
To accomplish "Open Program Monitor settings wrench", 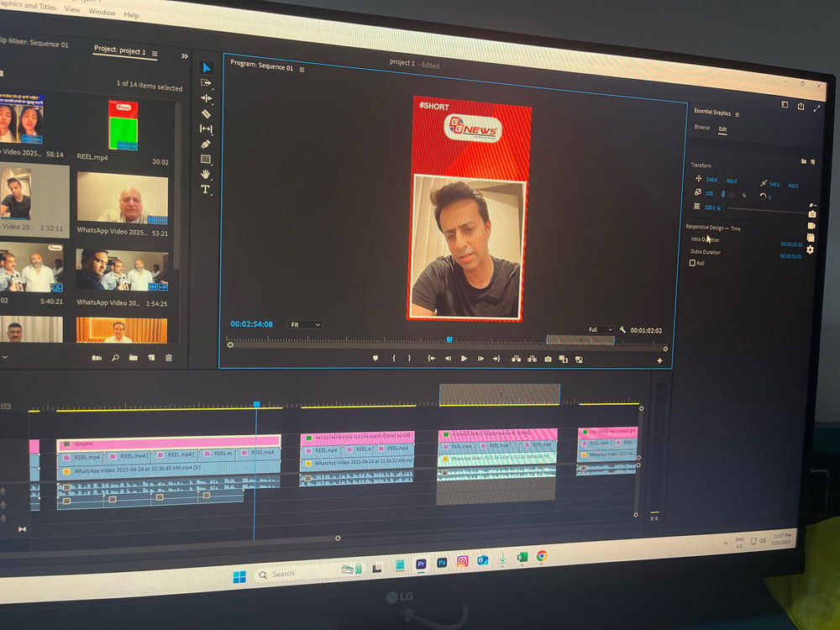I will click(x=622, y=329).
